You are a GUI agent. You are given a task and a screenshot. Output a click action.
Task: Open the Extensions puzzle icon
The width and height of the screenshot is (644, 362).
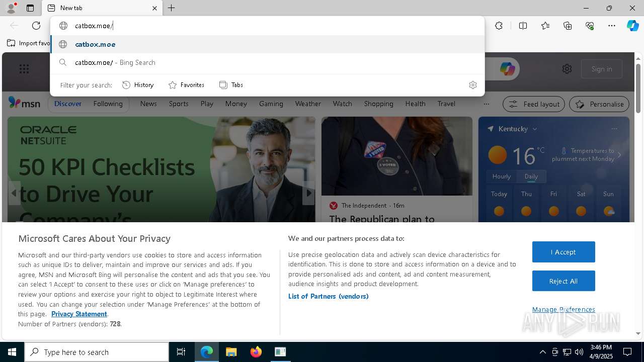[499, 26]
